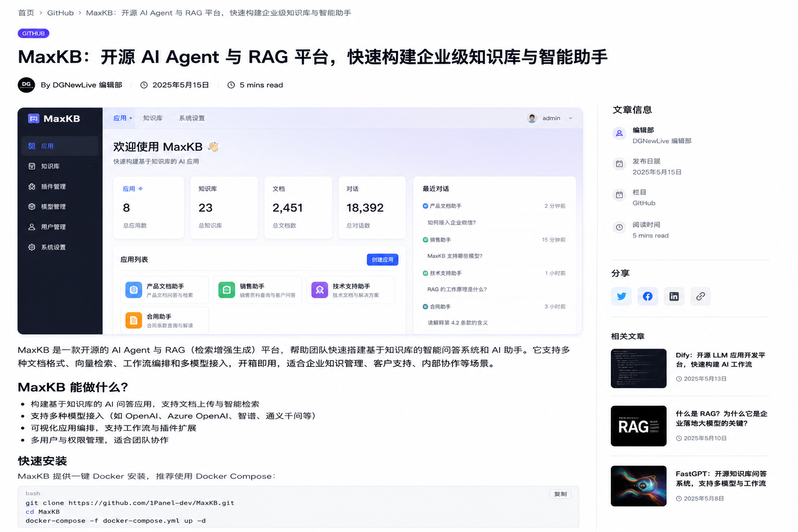Select 模型管理 in the sidebar
Image resolution: width=798 pixels, height=532 pixels.
tap(60, 207)
